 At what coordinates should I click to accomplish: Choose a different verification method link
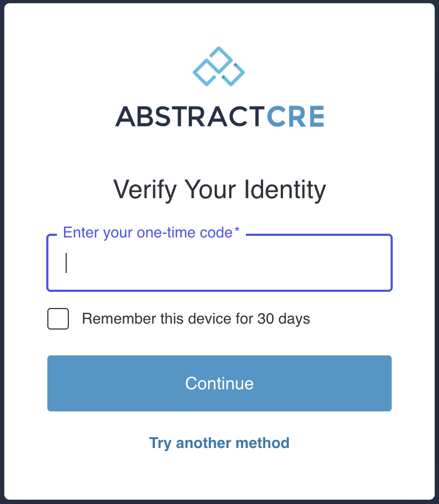pyautogui.click(x=219, y=443)
